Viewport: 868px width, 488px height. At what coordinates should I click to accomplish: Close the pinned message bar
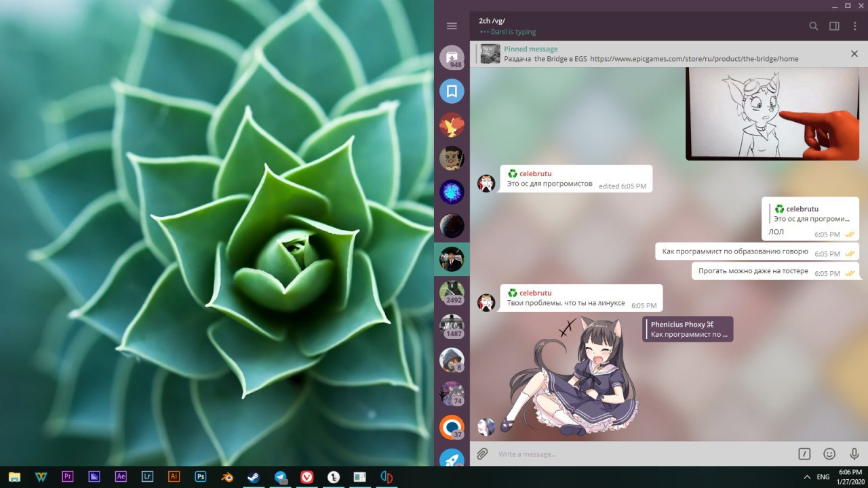(854, 54)
